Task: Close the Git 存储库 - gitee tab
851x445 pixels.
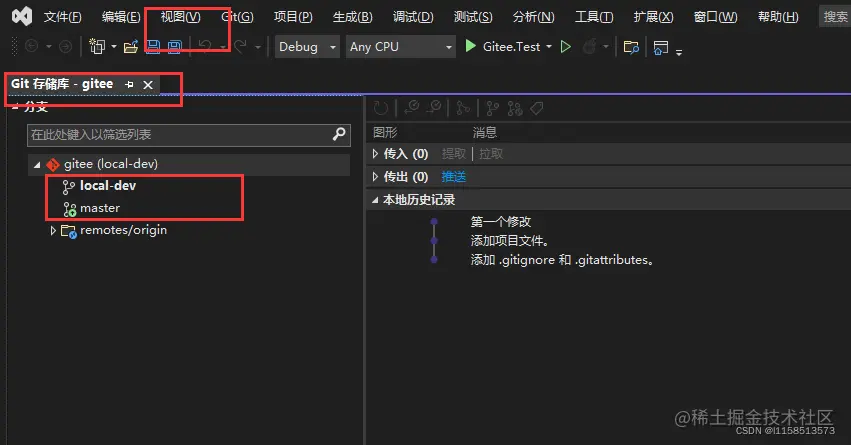Action: tap(148, 85)
